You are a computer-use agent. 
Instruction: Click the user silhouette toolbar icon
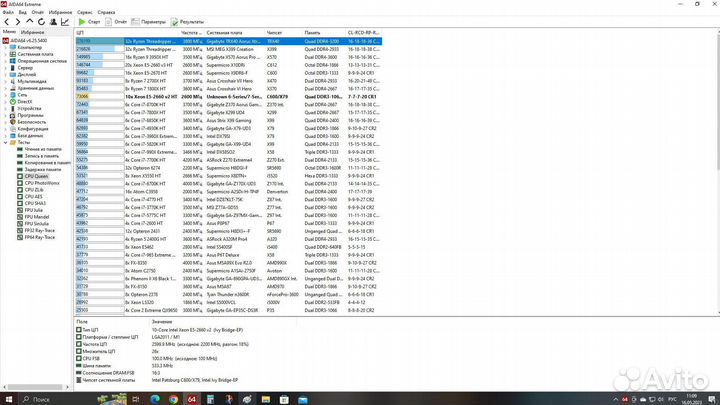click(53, 22)
